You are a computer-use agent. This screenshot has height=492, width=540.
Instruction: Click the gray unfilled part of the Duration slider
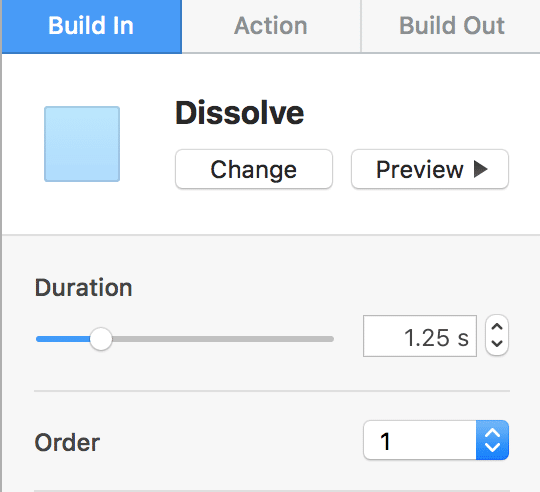point(223,339)
